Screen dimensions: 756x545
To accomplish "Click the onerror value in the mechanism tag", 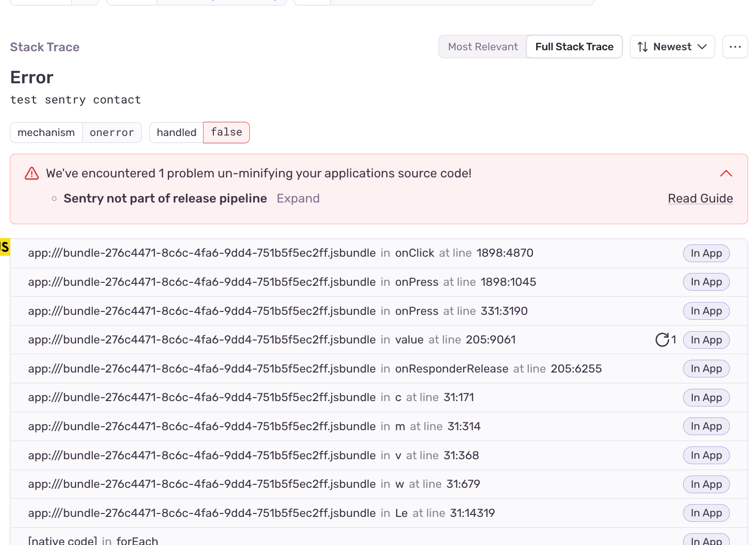I will coord(112,132).
